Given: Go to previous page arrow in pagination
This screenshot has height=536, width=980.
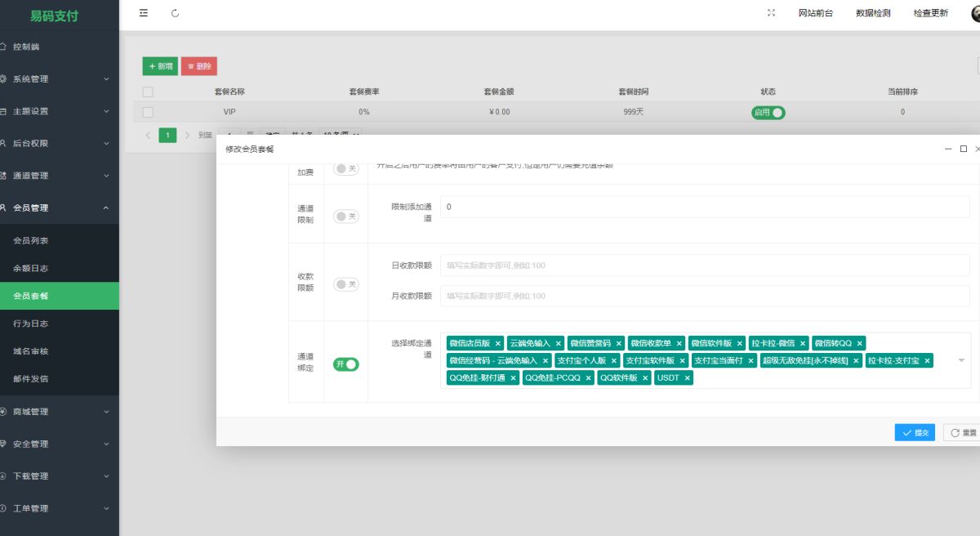Looking at the screenshot, I should click(148, 135).
